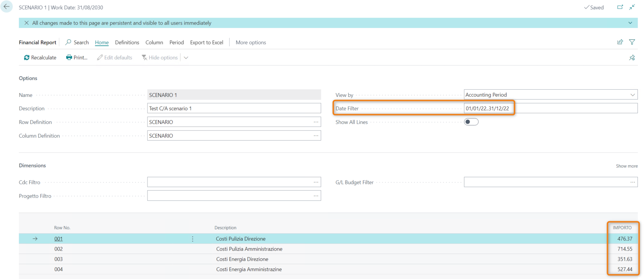Click the share icon

620,42
